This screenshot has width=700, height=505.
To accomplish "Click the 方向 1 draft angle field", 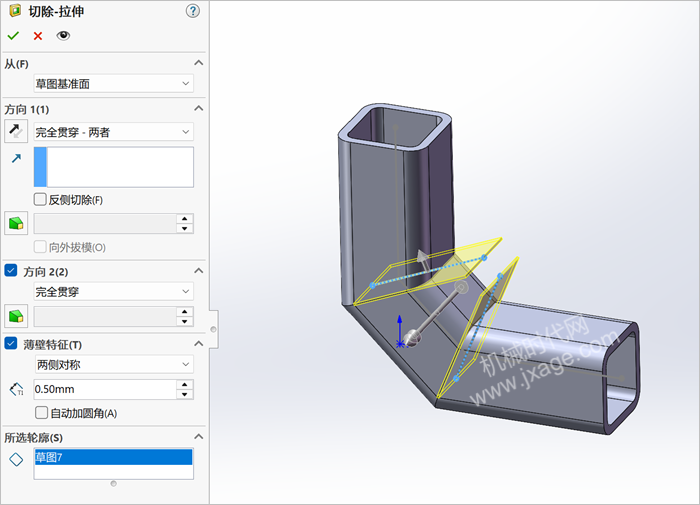I will (x=105, y=223).
